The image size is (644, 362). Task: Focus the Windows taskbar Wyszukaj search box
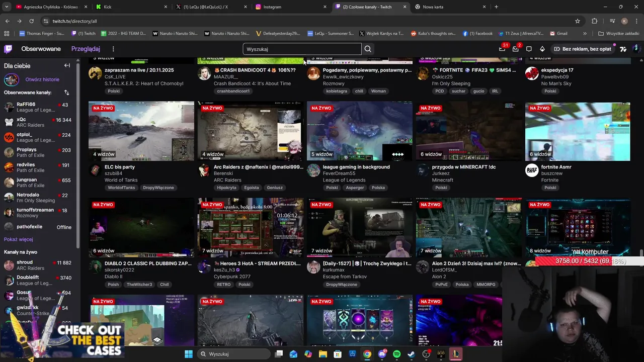[233, 354]
